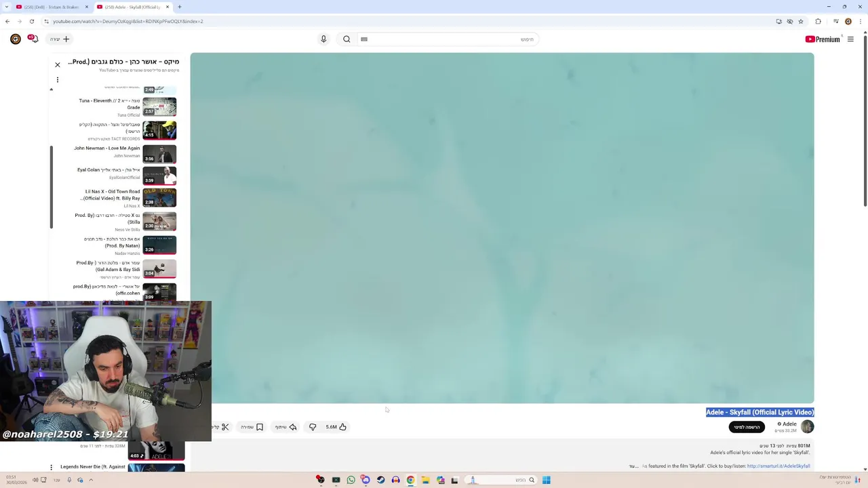Image resolution: width=868 pixels, height=488 pixels.
Task: Open the notifications bell
Action: [x=33, y=39]
